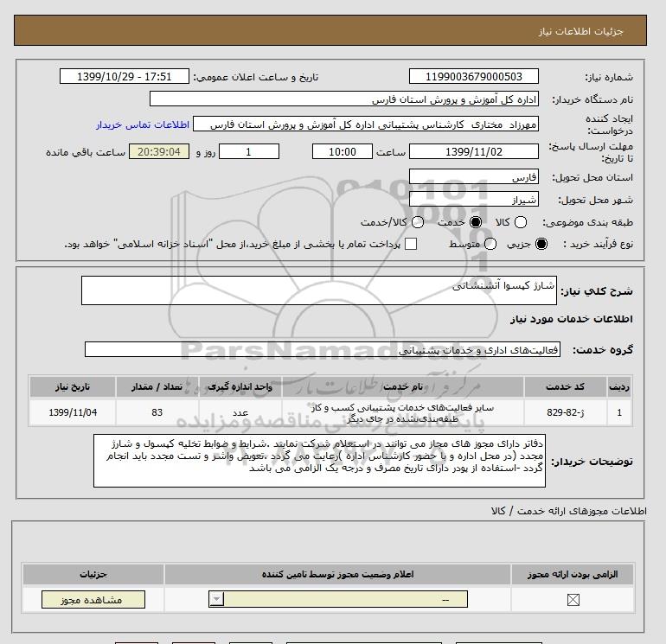Click the unit cell عدد
The width and height of the screenshot is (666, 644).
pos(240,412)
